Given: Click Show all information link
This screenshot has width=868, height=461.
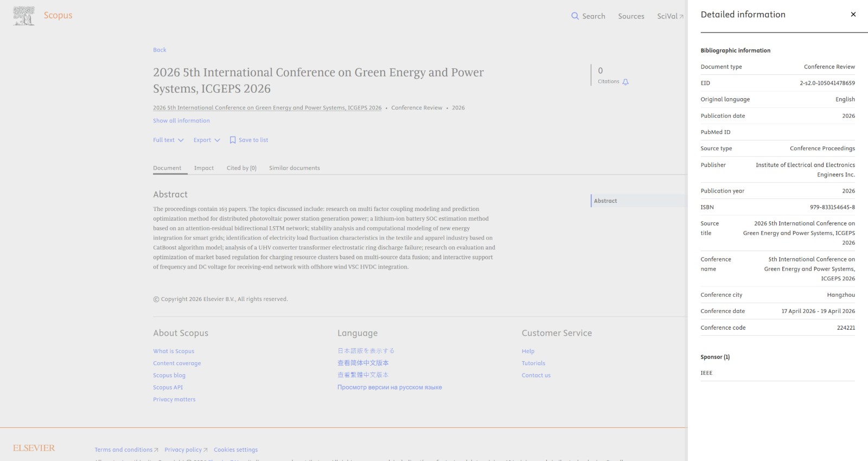Looking at the screenshot, I should pyautogui.click(x=181, y=121).
